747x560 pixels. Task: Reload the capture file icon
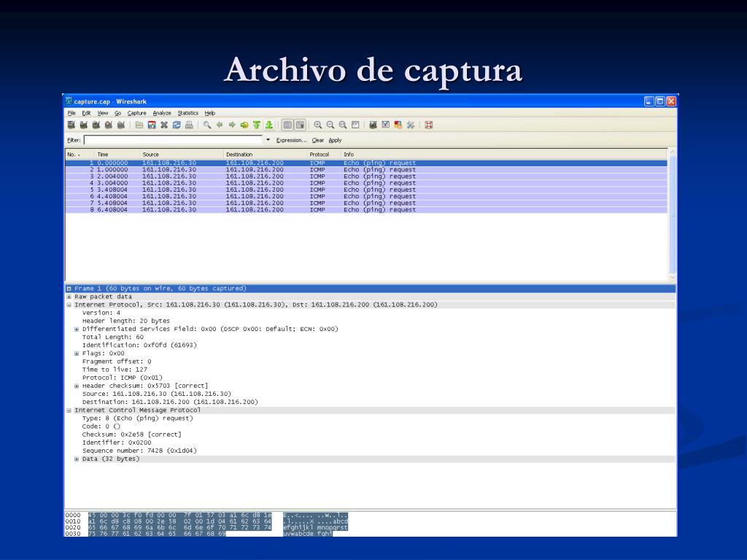(x=177, y=125)
